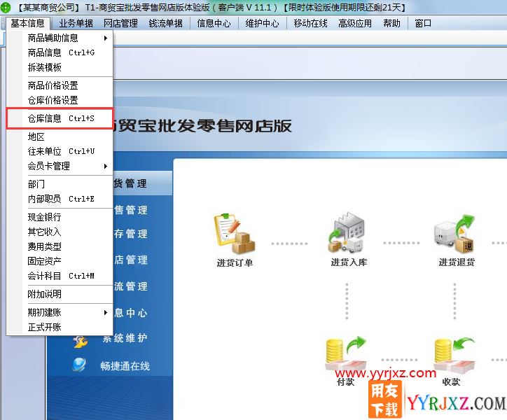Click the application icon in the title bar

pyautogui.click(x=6, y=7)
